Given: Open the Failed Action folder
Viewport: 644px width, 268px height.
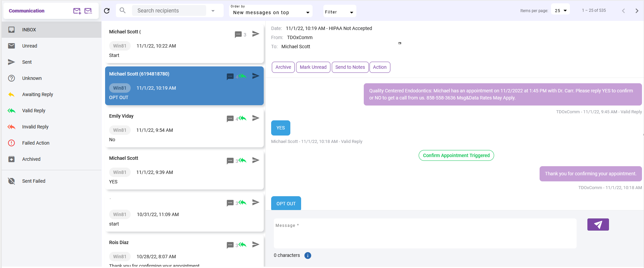Looking at the screenshot, I should point(36,143).
